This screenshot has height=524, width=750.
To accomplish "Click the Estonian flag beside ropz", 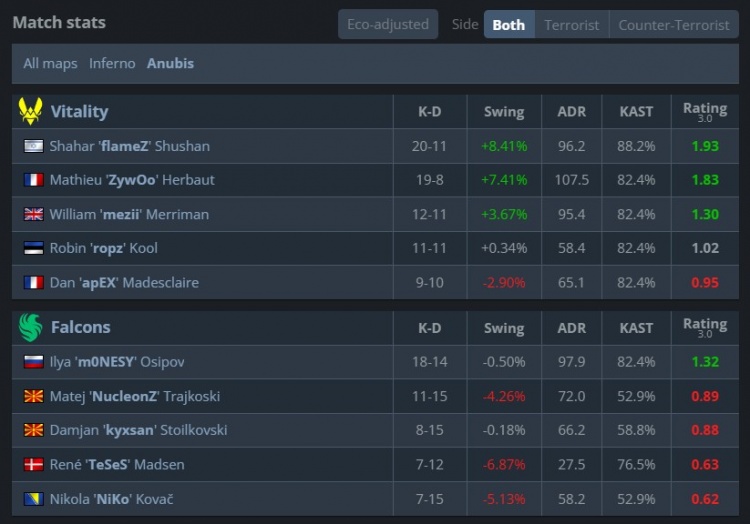I will [x=33, y=248].
